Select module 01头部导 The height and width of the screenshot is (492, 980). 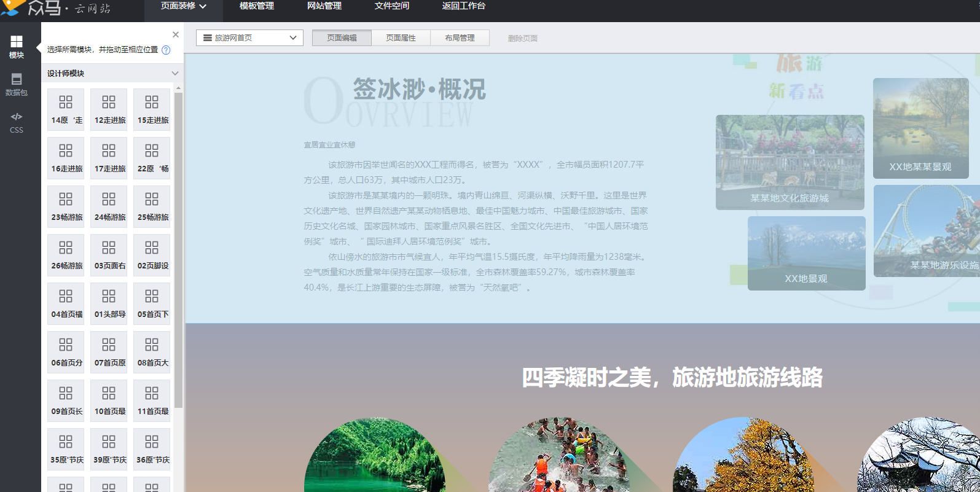coord(109,303)
